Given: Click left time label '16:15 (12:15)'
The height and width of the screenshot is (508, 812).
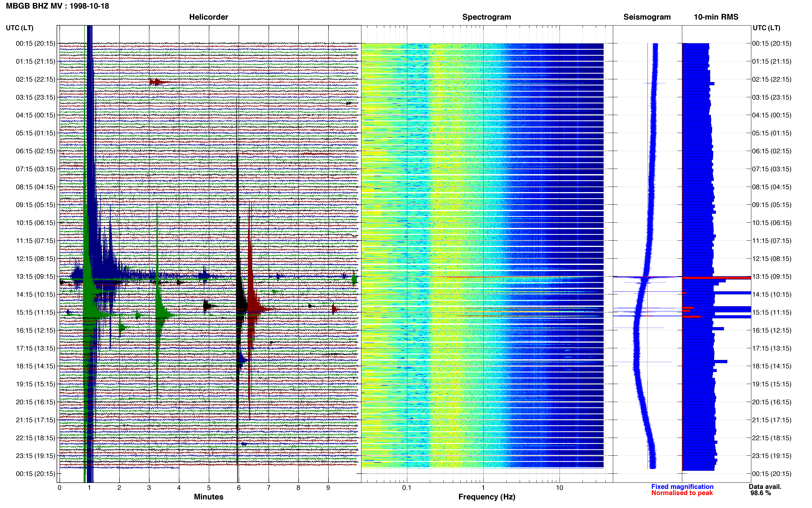Looking at the screenshot, I should (x=36, y=330).
